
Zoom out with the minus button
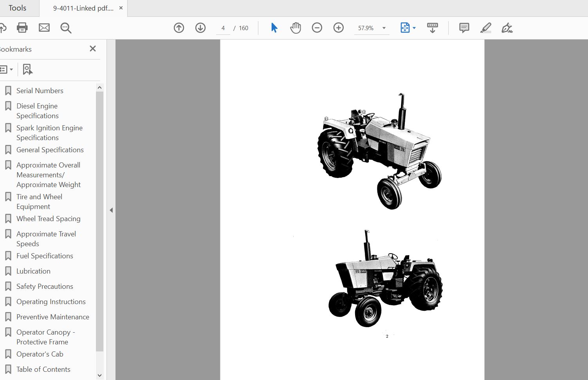(317, 28)
